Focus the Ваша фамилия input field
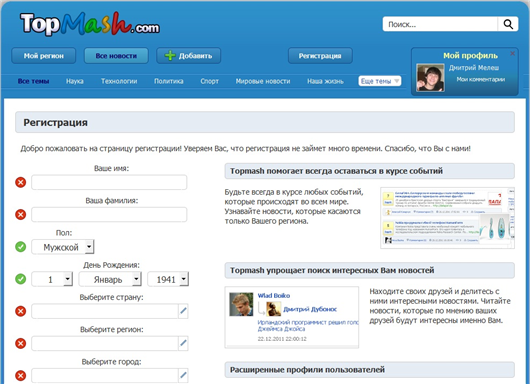The height and width of the screenshot is (384, 530). tap(109, 214)
